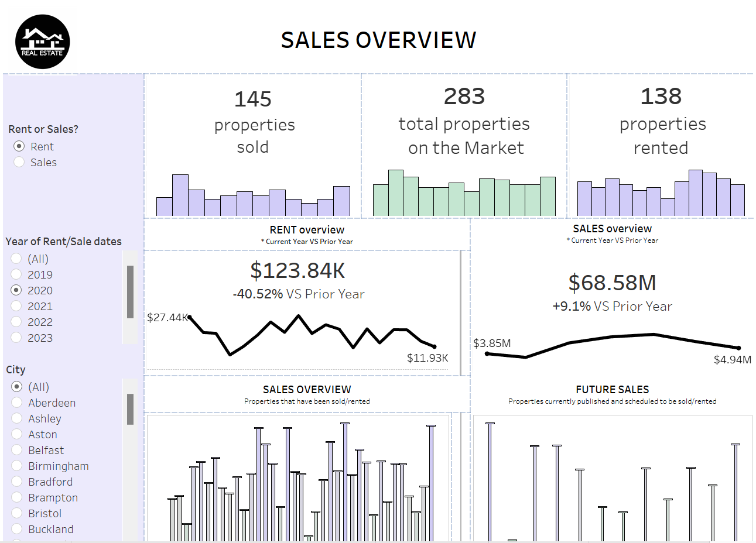This screenshot has height=543, width=756.
Task: Click the RENT overview section title
Action: pos(307,230)
